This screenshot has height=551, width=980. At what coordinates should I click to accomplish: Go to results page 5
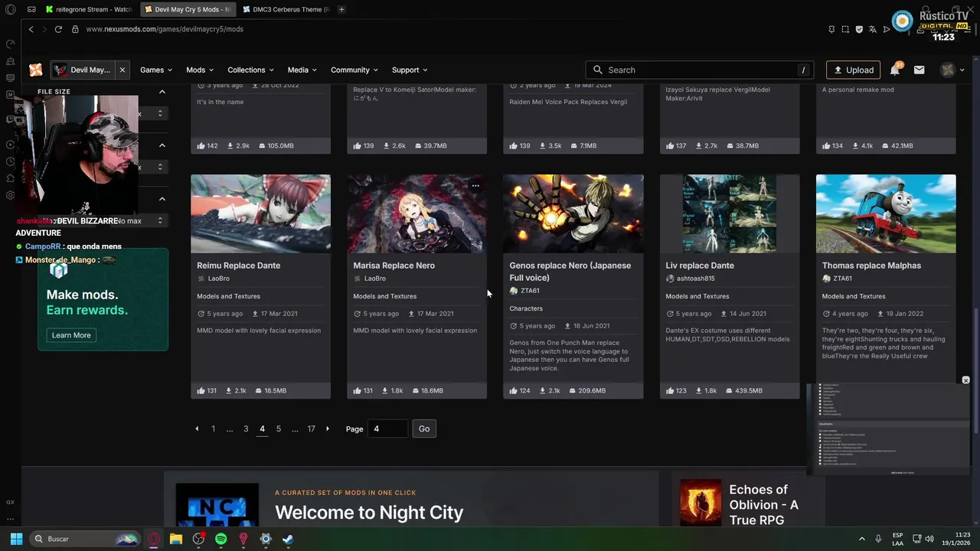tap(279, 429)
